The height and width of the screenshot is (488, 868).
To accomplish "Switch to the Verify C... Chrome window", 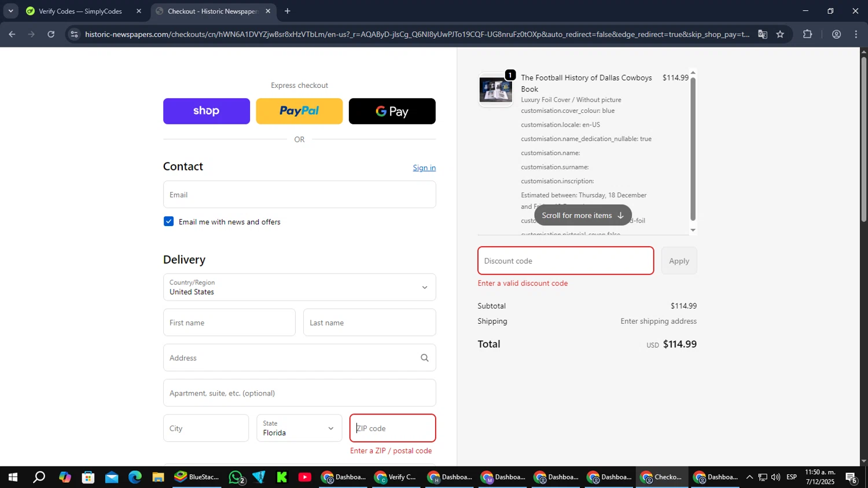I will (396, 478).
